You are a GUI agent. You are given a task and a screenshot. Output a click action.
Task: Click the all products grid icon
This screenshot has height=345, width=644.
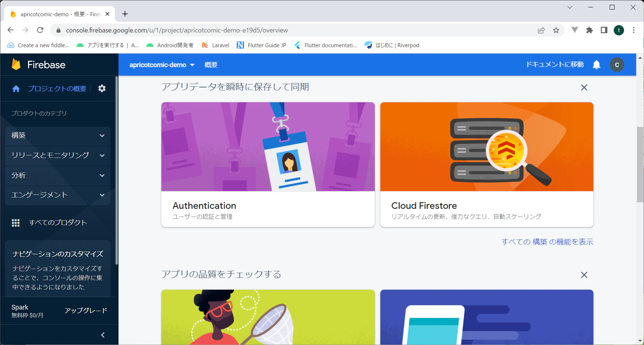(16, 223)
